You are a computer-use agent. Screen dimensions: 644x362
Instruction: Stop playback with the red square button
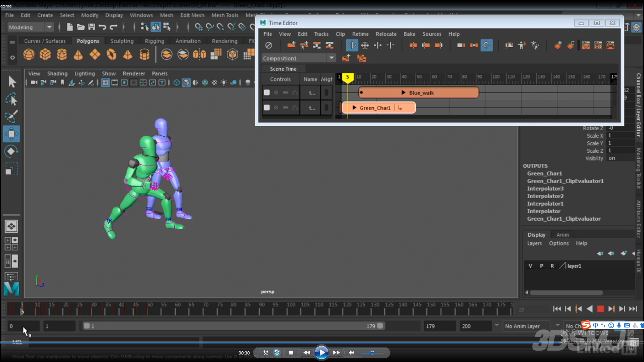[600, 309]
